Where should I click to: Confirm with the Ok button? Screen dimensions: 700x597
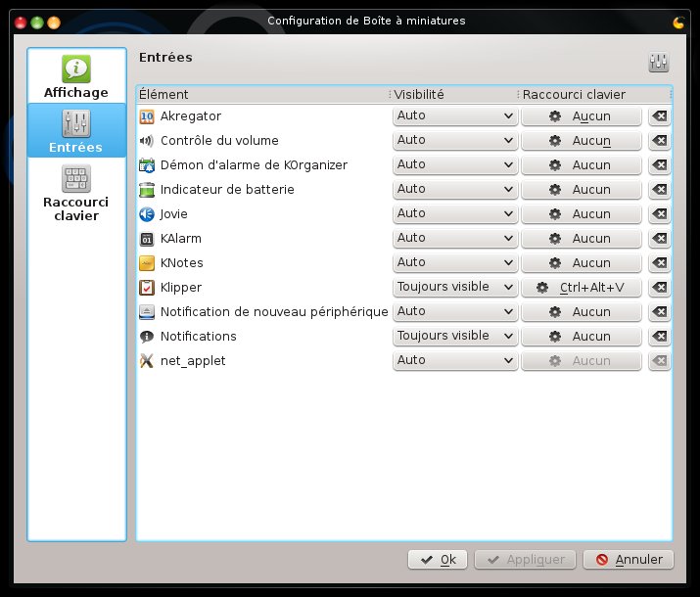[x=438, y=560]
